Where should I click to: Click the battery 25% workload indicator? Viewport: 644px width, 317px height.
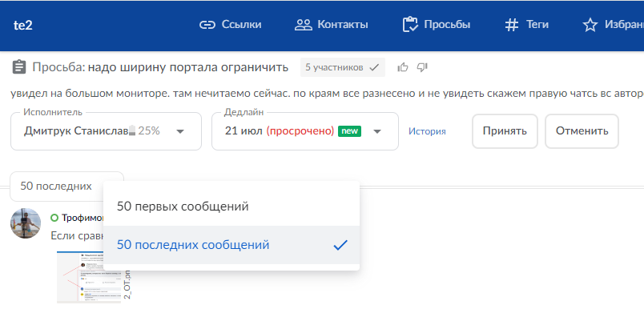[144, 131]
